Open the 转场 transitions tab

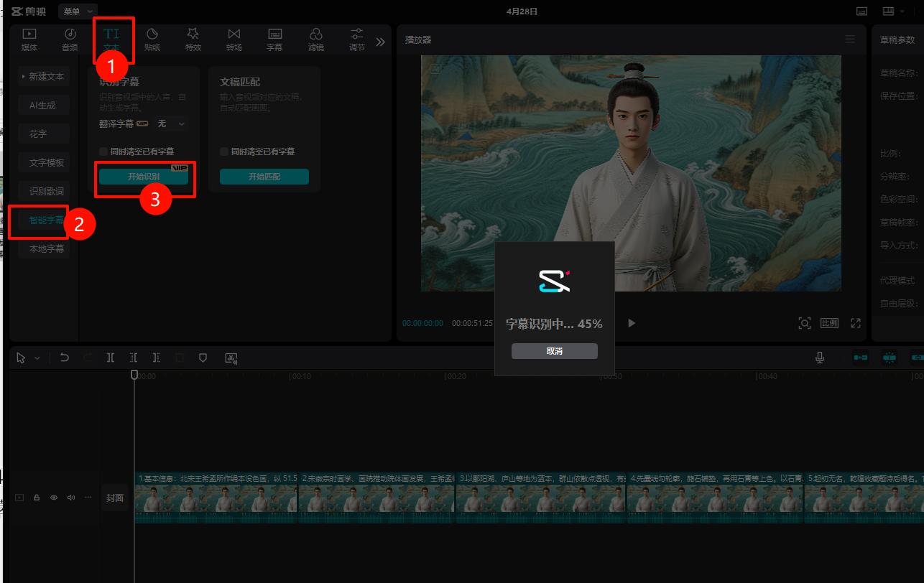point(234,39)
